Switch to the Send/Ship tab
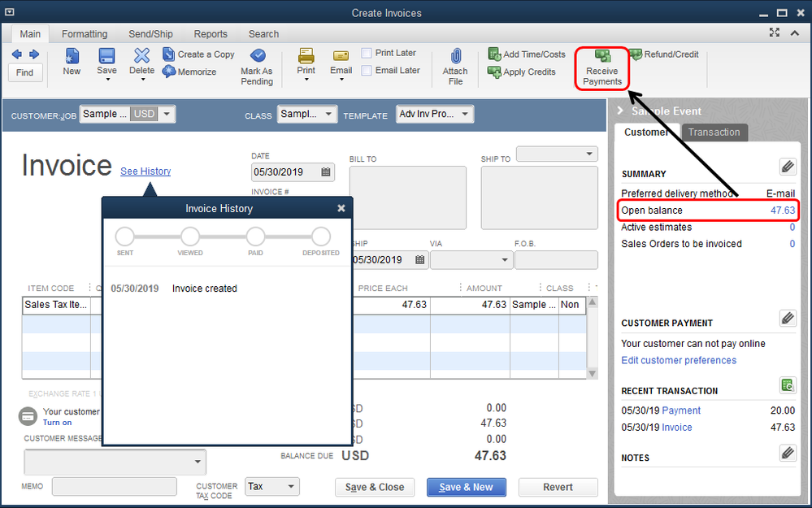 pos(150,34)
